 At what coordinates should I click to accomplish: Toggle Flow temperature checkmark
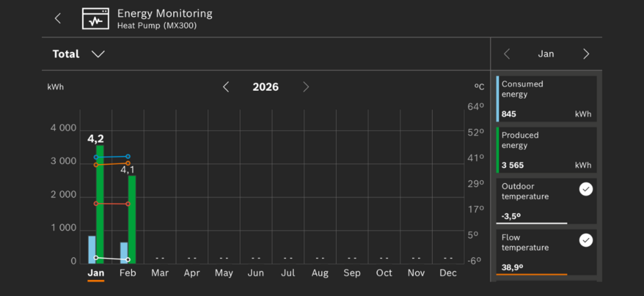(x=585, y=240)
